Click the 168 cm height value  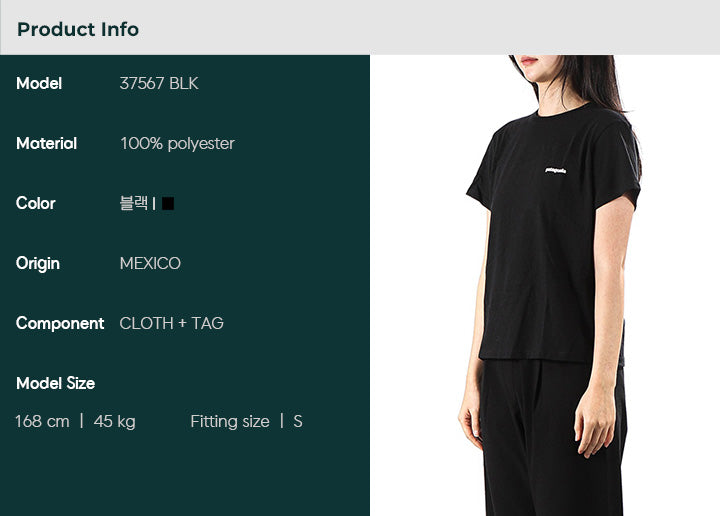pos(42,421)
